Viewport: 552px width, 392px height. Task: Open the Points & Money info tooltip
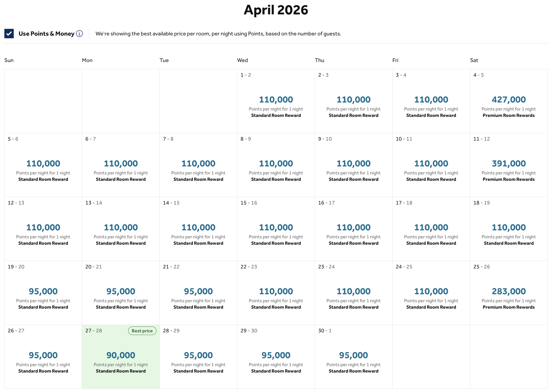pos(79,34)
